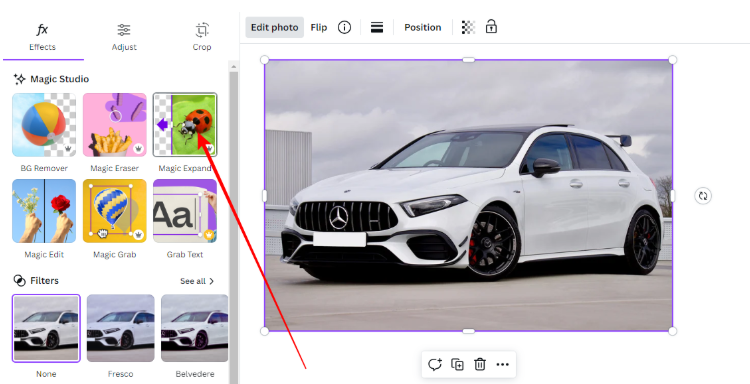Screen dimensions: 750x384
Task: Click the top-middle edge handle of image
Action: (x=468, y=60)
